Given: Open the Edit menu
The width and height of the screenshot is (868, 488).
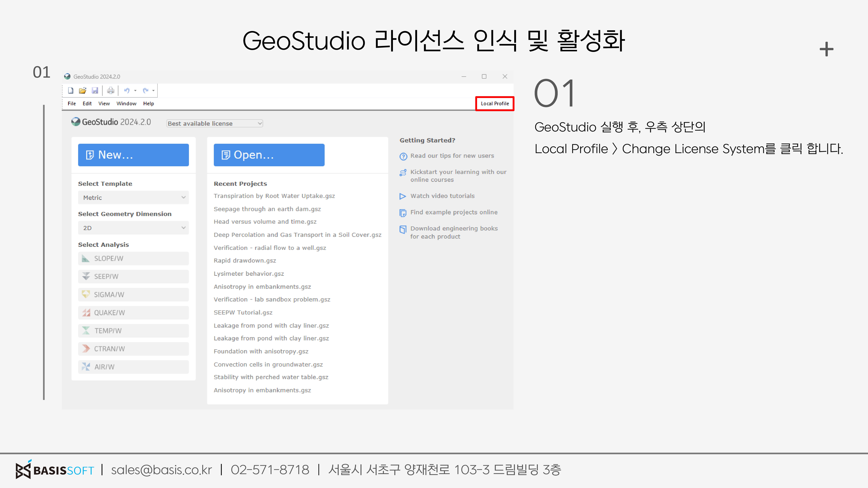Looking at the screenshot, I should (x=87, y=104).
